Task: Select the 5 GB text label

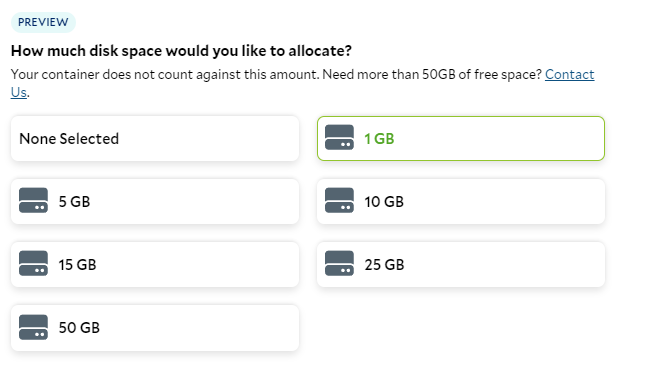Action: coord(74,202)
